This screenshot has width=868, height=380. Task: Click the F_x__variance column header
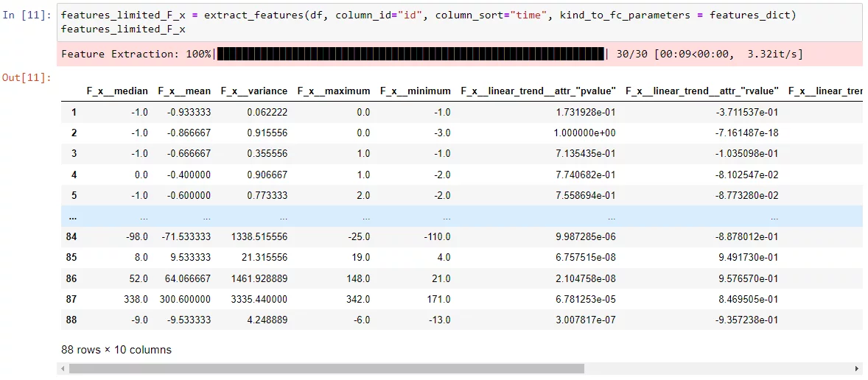254,91
